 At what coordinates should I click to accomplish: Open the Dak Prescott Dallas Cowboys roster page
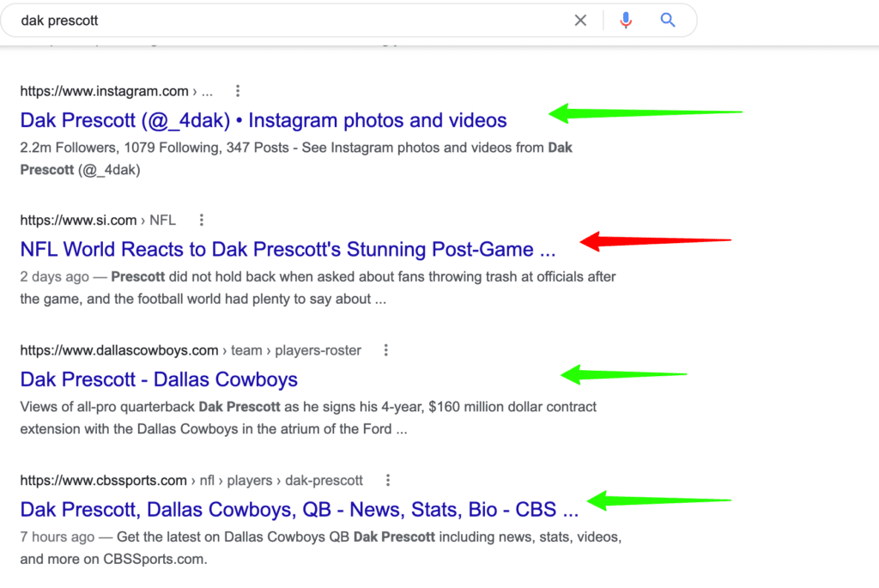coord(158,379)
